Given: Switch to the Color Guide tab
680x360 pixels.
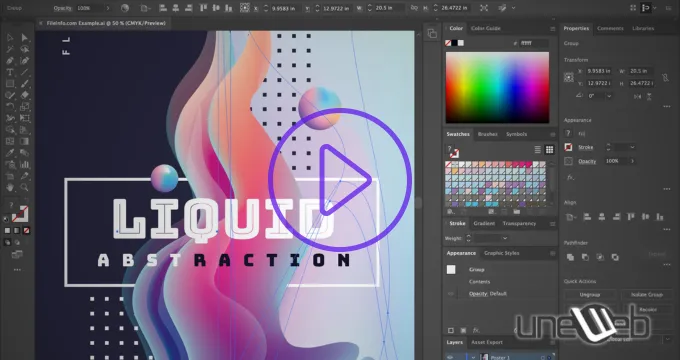Looking at the screenshot, I should coord(485,28).
